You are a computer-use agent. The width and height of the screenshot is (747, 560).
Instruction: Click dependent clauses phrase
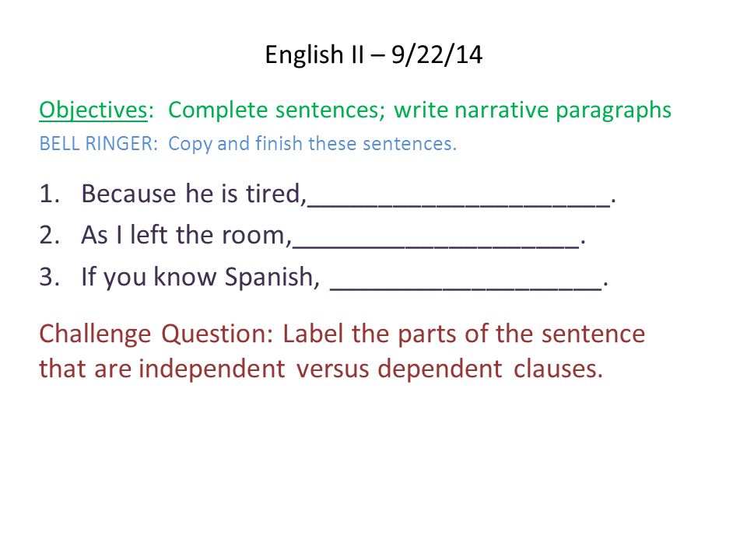pos(491,369)
